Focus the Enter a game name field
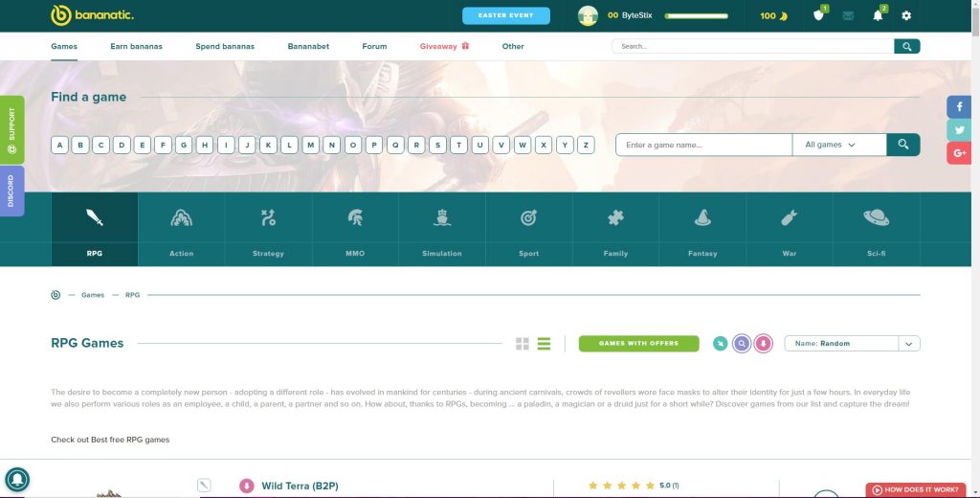 point(703,145)
